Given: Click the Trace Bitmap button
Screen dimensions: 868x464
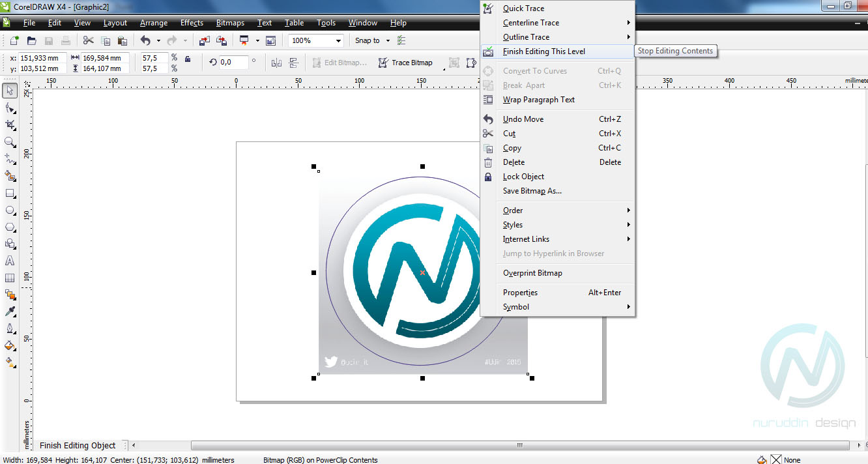Looking at the screenshot, I should (406, 63).
